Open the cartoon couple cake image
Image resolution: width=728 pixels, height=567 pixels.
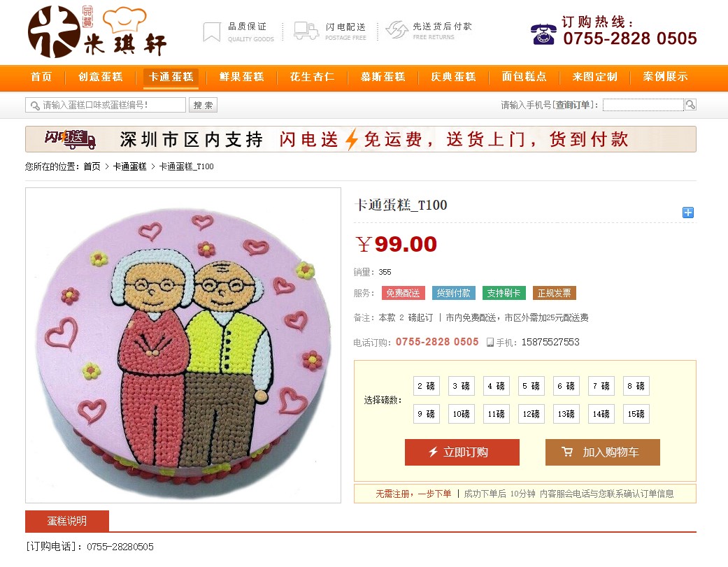[183, 345]
